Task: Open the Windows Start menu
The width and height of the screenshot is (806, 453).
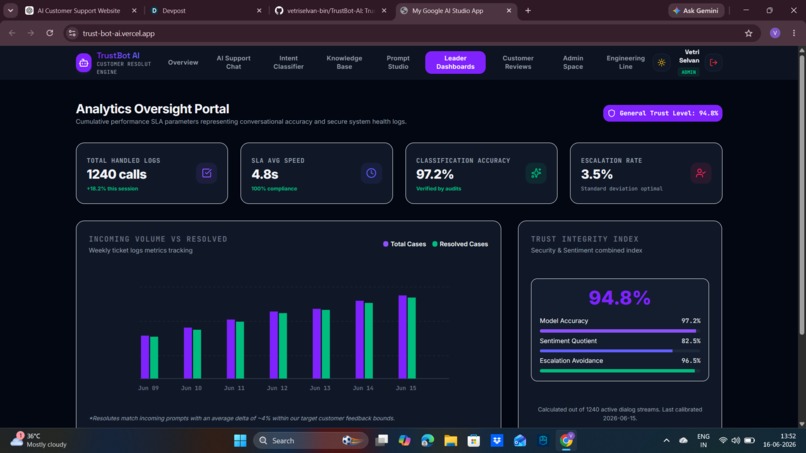Action: (x=240, y=441)
